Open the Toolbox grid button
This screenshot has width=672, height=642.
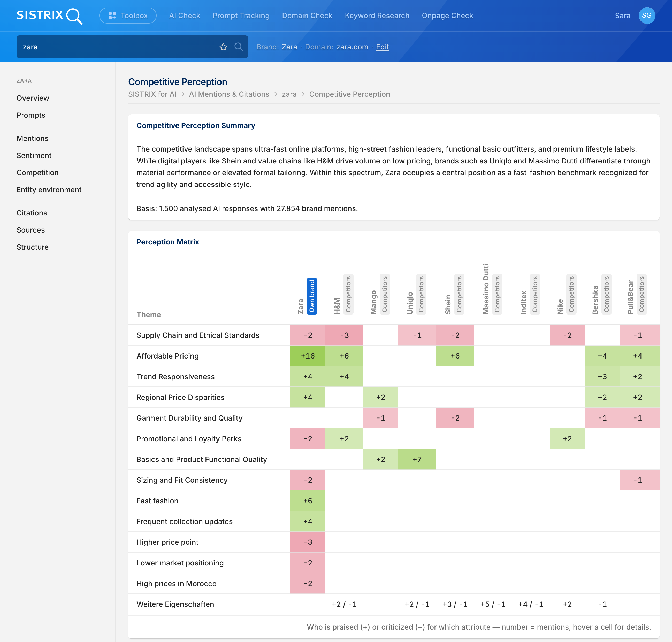tap(128, 16)
